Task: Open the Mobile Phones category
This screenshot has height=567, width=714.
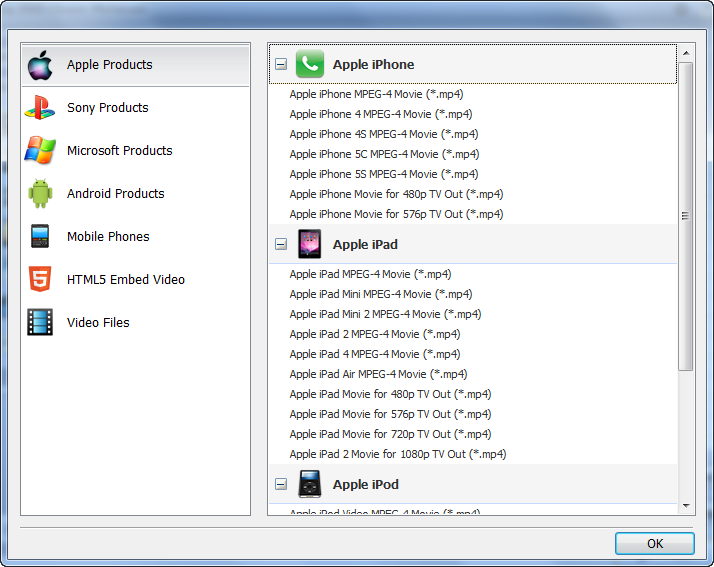Action: (135, 236)
